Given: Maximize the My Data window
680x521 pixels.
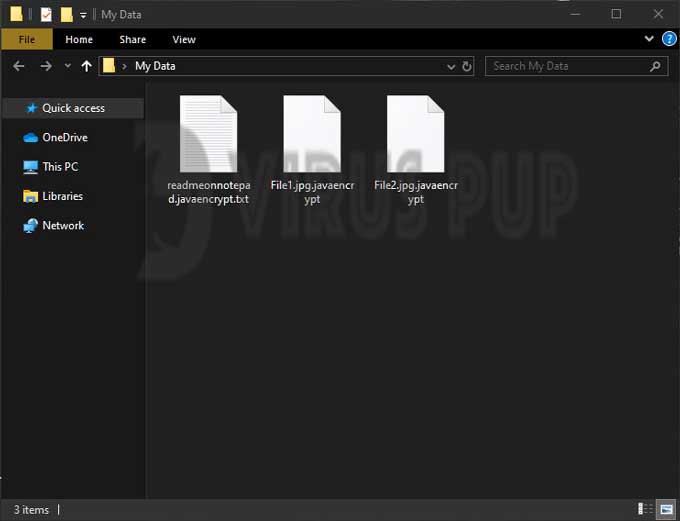Looking at the screenshot, I should click(616, 14).
